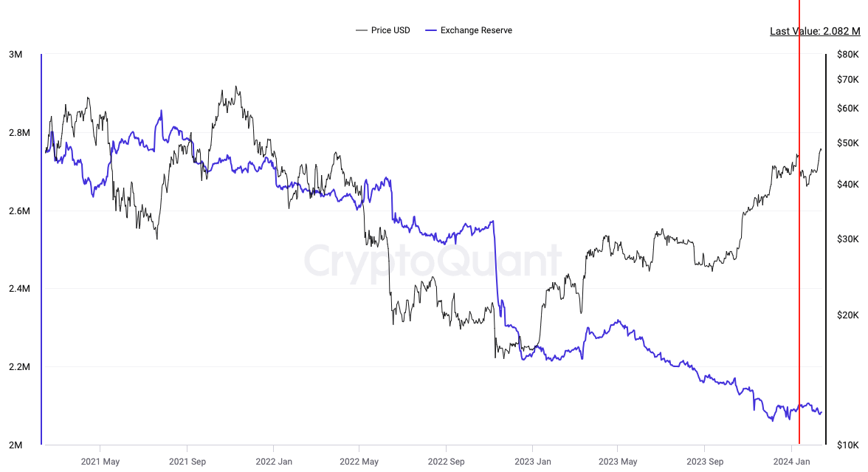Select the $30K price axis label

pyautogui.click(x=848, y=239)
